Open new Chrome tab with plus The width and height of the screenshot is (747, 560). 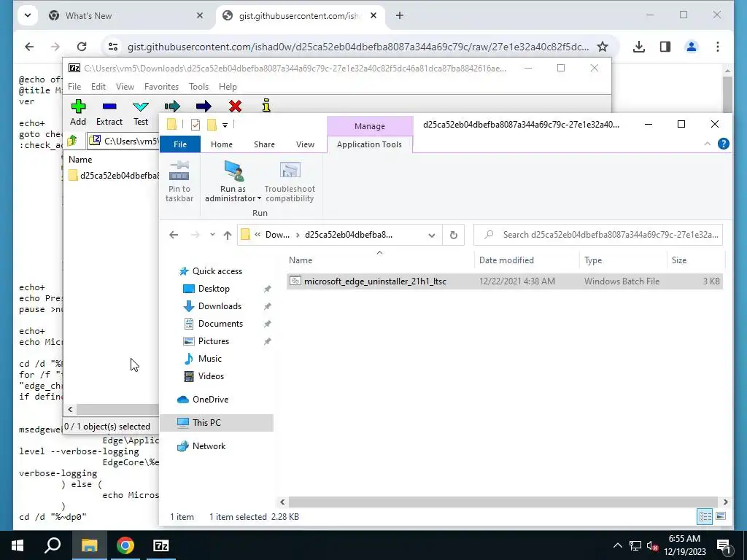point(400,16)
